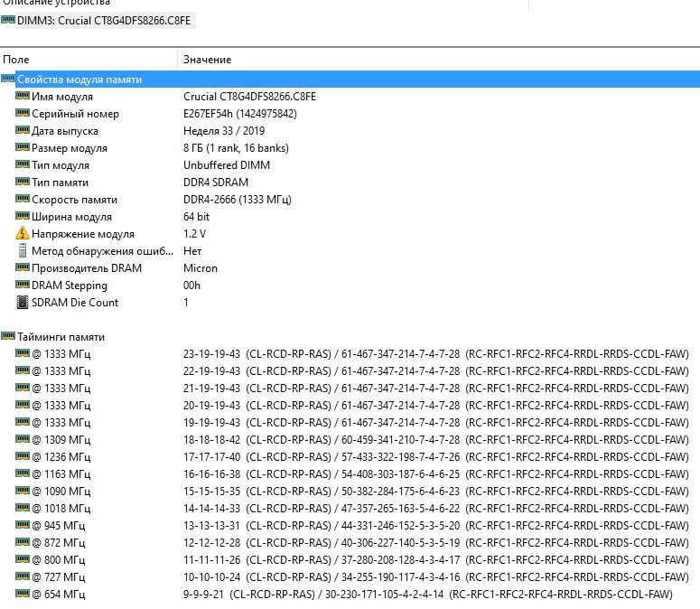Select timing row 17-17-17-40

(x=435, y=457)
